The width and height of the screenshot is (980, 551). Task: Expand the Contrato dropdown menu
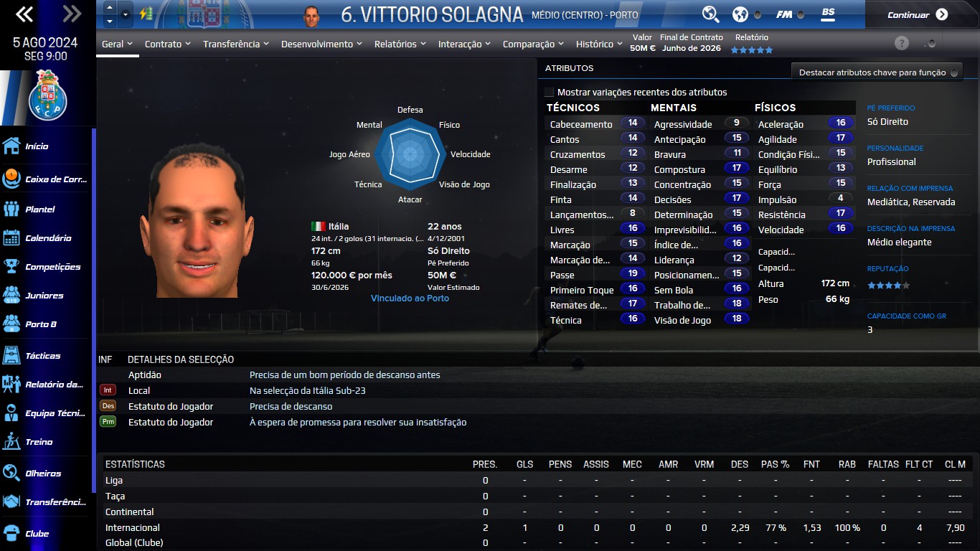(x=168, y=44)
